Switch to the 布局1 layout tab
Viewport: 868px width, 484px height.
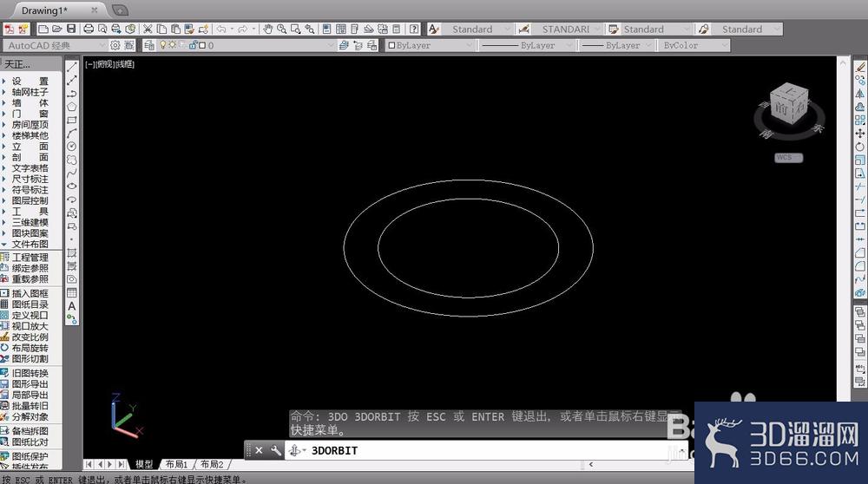(177, 464)
